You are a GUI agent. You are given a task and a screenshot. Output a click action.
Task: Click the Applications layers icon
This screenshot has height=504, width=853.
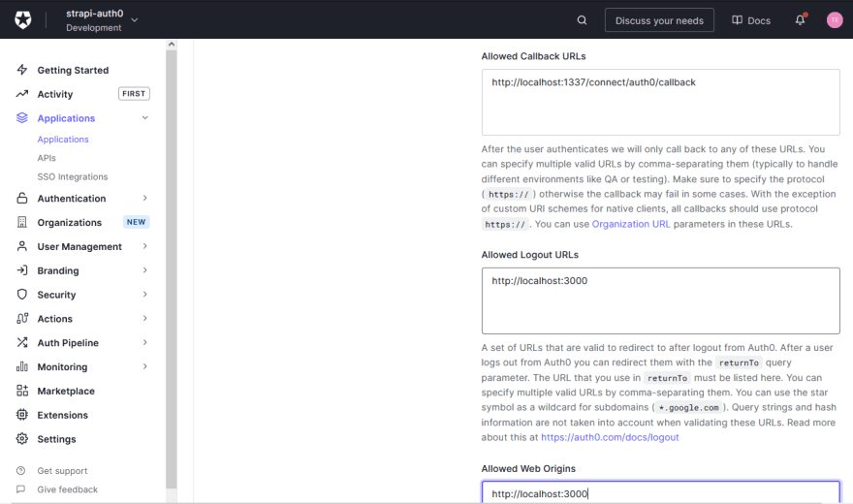click(21, 118)
